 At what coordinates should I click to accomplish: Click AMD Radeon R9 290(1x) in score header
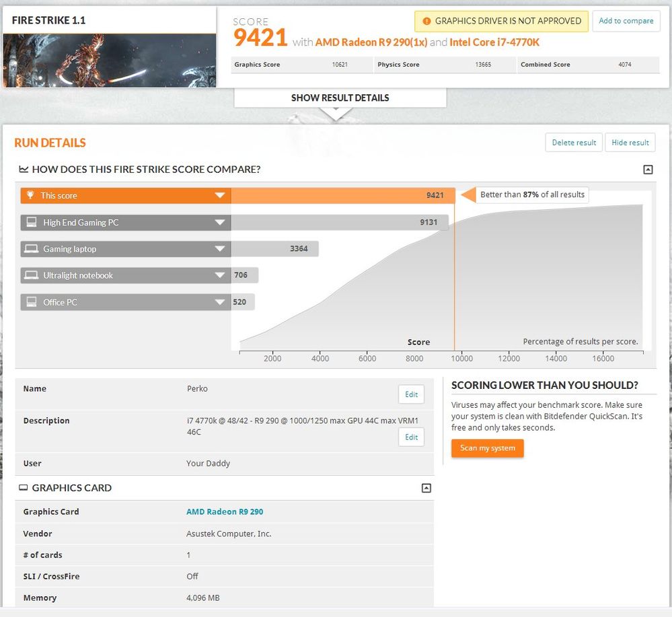pyautogui.click(x=371, y=42)
